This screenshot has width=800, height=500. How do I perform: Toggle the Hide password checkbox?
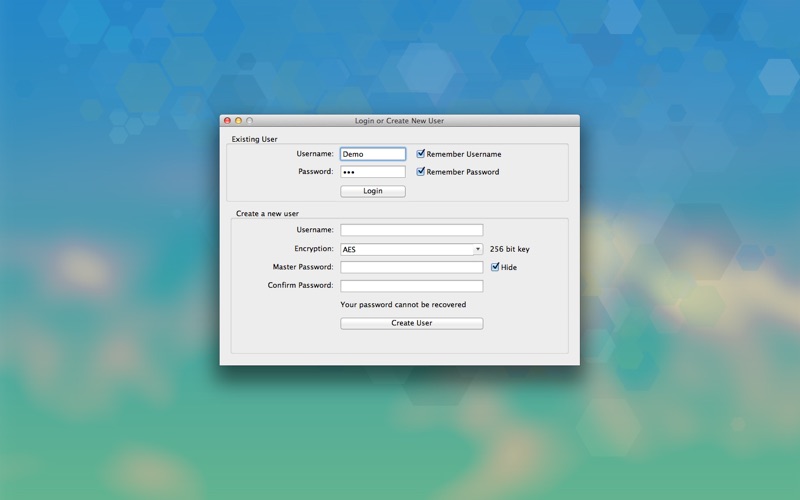click(x=495, y=267)
